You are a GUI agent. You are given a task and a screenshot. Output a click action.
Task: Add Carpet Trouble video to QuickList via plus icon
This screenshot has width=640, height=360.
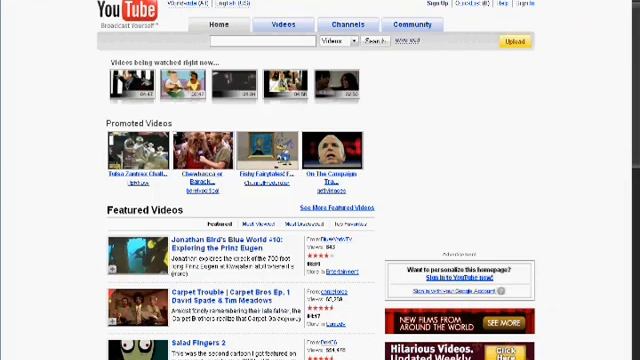pyautogui.click(x=112, y=321)
